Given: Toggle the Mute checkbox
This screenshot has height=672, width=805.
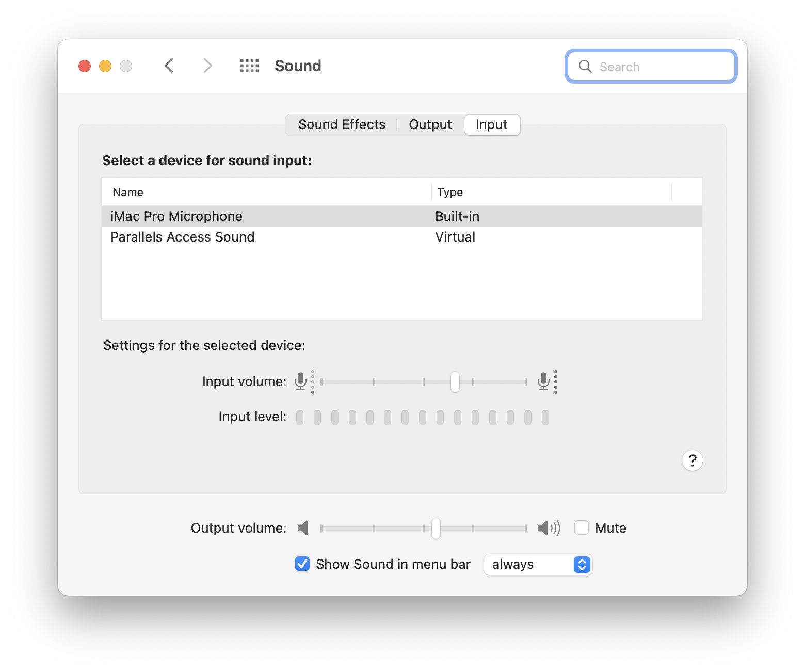Looking at the screenshot, I should [582, 527].
